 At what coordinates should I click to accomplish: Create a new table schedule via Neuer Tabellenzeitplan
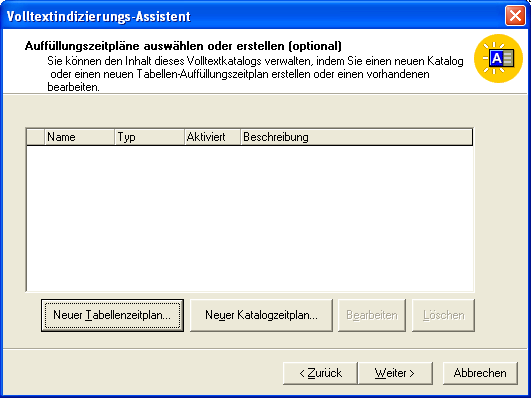(112, 315)
